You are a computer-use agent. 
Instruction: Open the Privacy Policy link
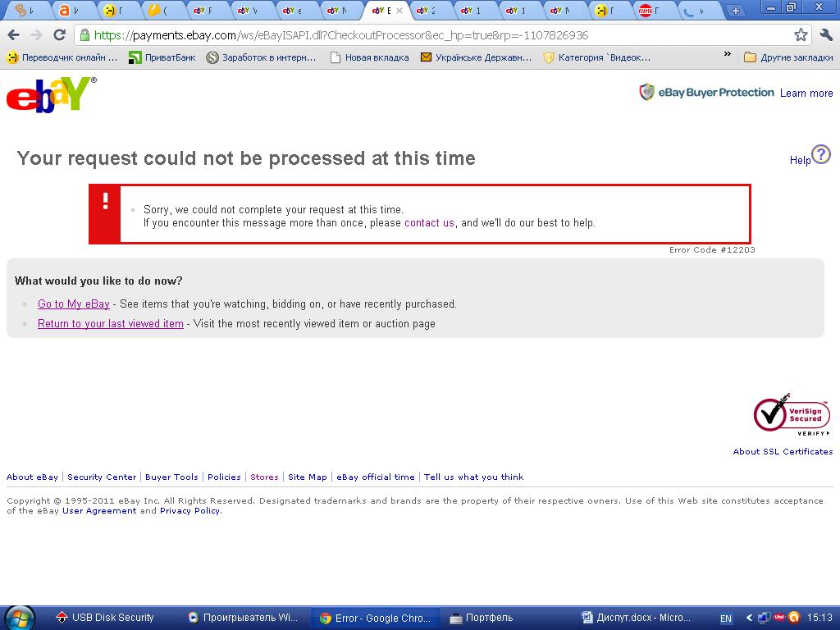click(x=189, y=510)
